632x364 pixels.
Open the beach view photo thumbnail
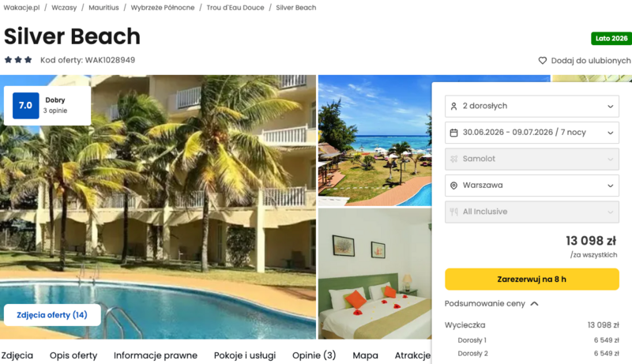[x=374, y=141]
